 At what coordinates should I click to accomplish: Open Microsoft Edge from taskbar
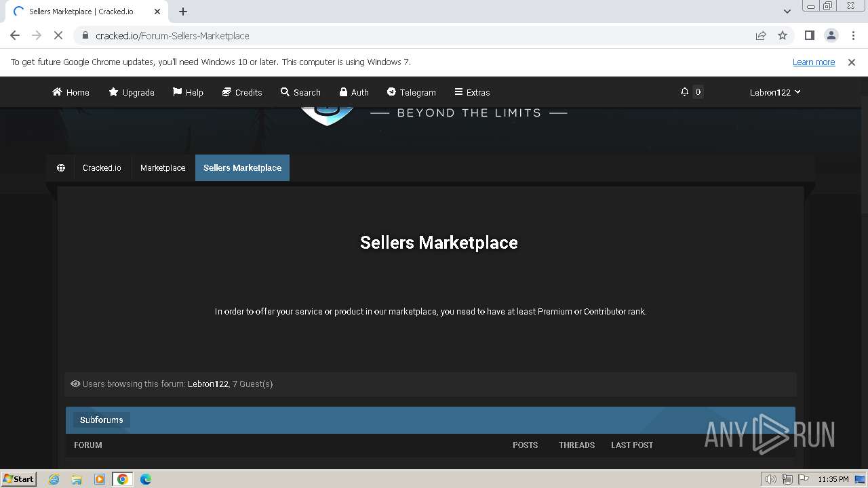pos(145,479)
